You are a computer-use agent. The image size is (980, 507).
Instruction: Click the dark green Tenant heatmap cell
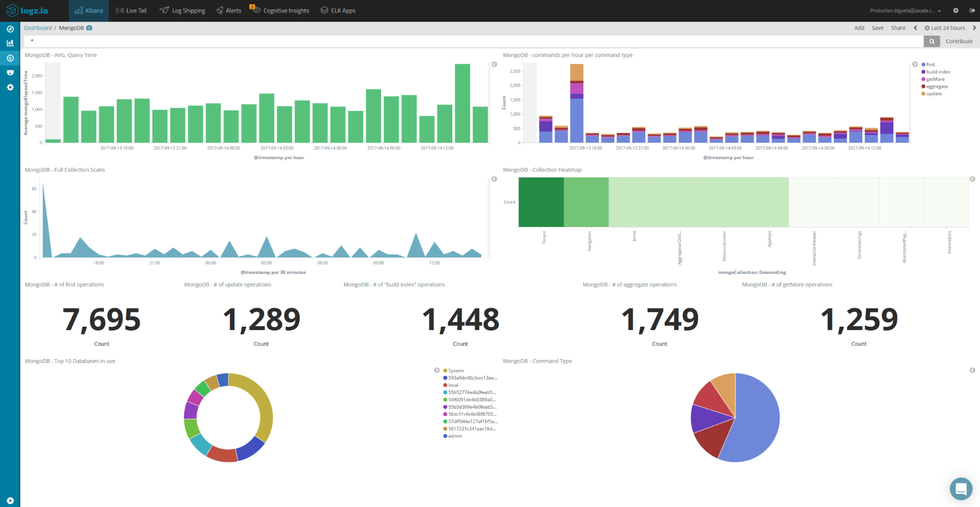tap(541, 202)
